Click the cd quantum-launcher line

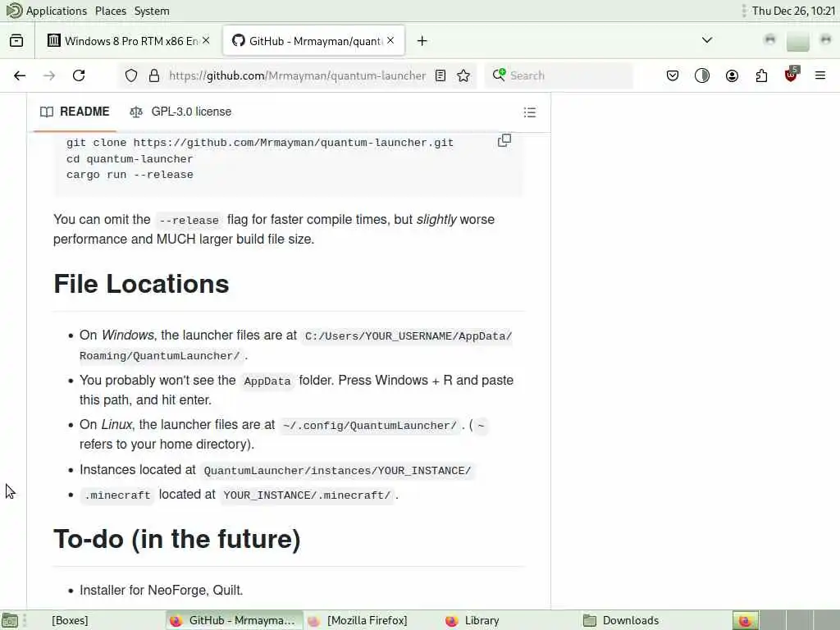130,159
